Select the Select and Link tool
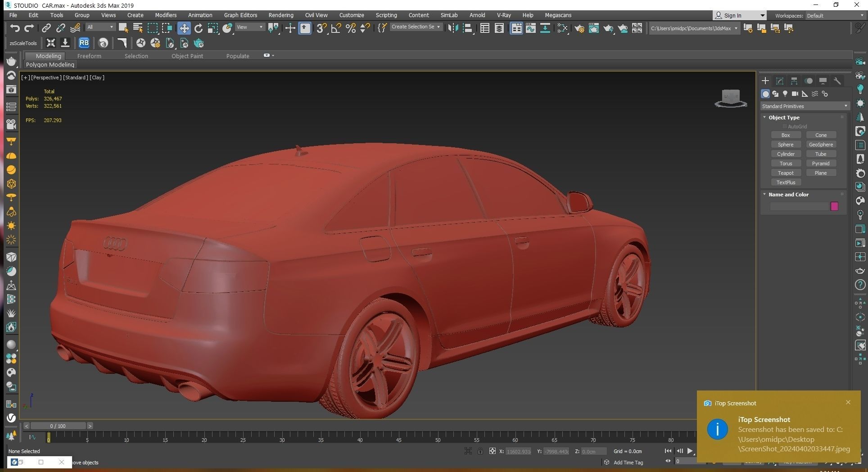 click(46, 28)
